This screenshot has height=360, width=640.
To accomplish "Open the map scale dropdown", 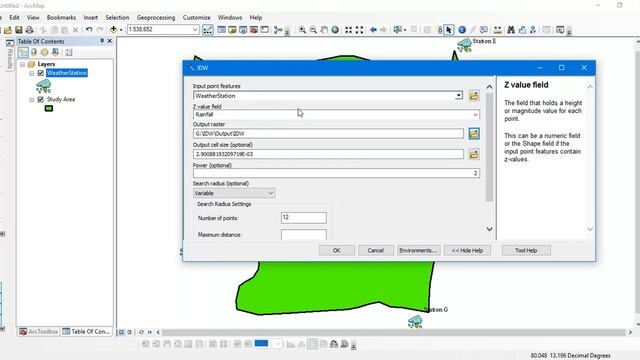I will [195, 29].
